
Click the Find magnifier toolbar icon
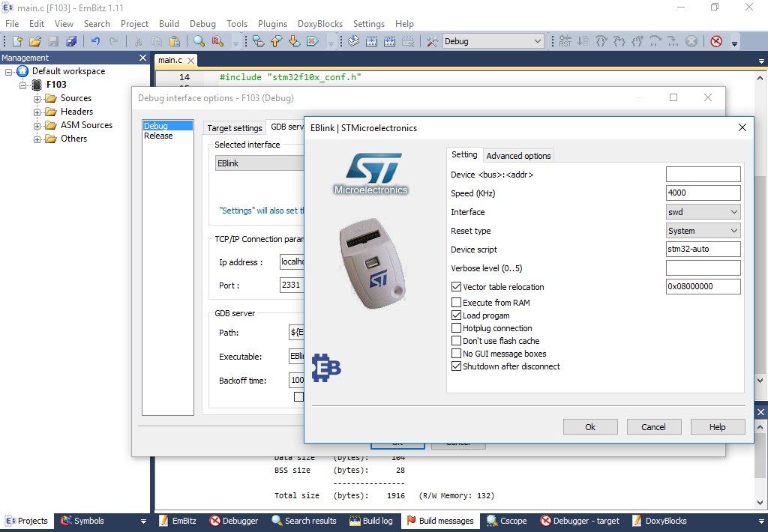199,41
